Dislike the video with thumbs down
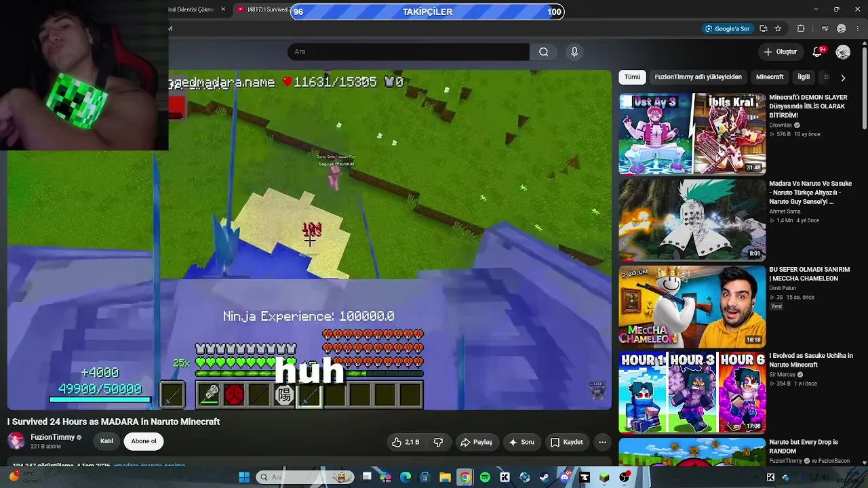 [x=438, y=442]
